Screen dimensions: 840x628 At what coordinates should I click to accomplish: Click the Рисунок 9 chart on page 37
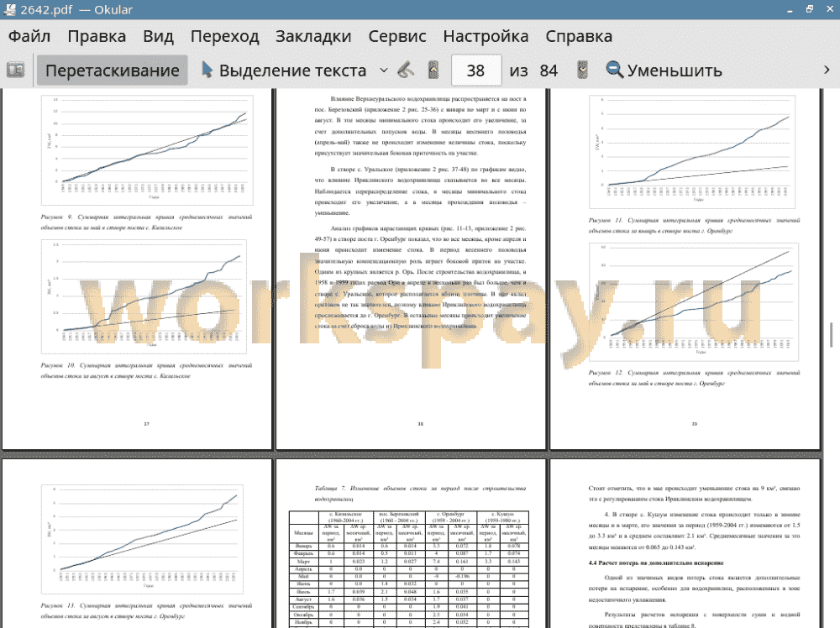(x=147, y=150)
